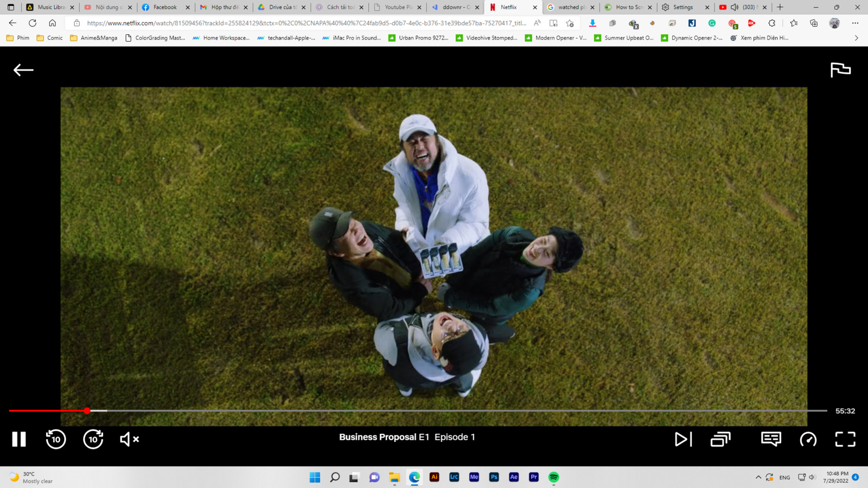Viewport: 868px width, 488px height.
Task: Unmute the Netflix player audio
Action: point(129,439)
